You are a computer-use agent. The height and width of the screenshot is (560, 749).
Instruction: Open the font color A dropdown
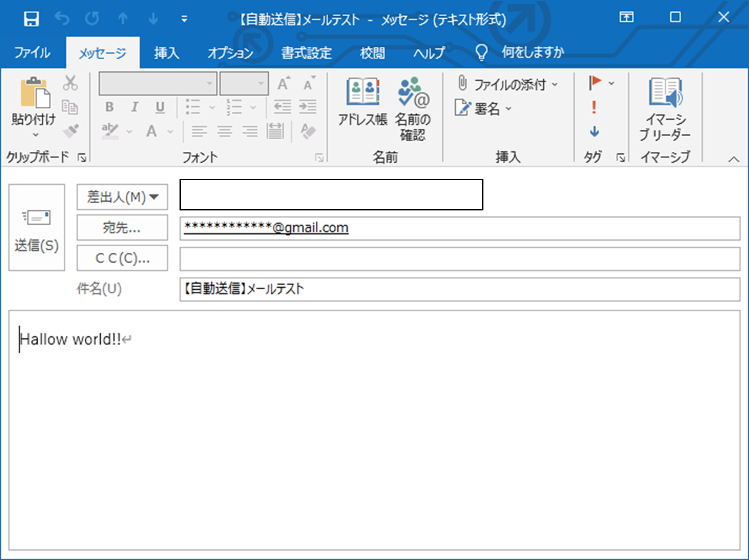(x=170, y=131)
